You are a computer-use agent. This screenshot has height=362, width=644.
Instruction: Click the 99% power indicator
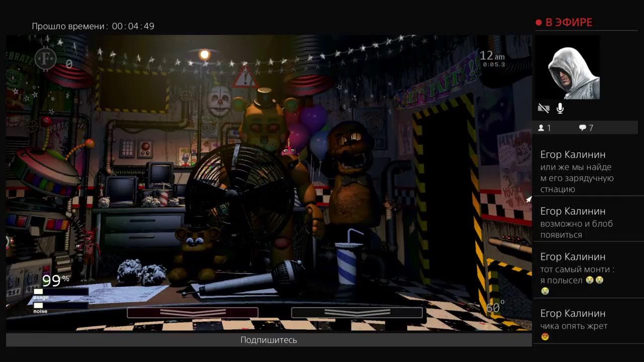click(x=56, y=280)
